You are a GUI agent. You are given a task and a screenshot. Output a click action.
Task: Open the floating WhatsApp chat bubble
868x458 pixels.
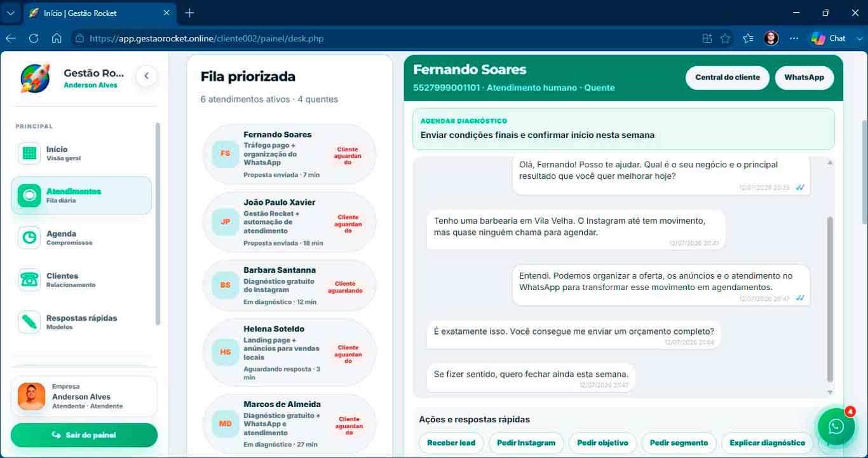836,426
